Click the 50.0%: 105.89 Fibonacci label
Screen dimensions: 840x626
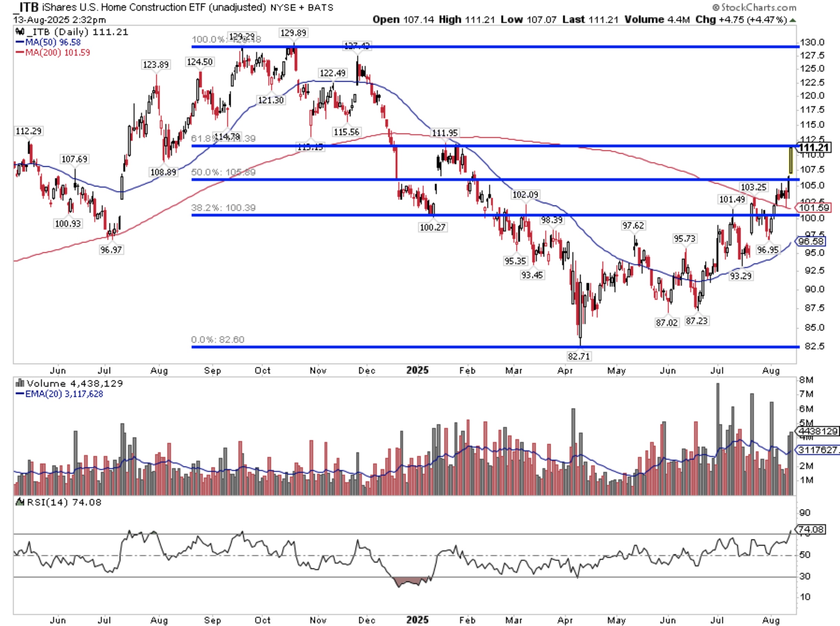223,172
